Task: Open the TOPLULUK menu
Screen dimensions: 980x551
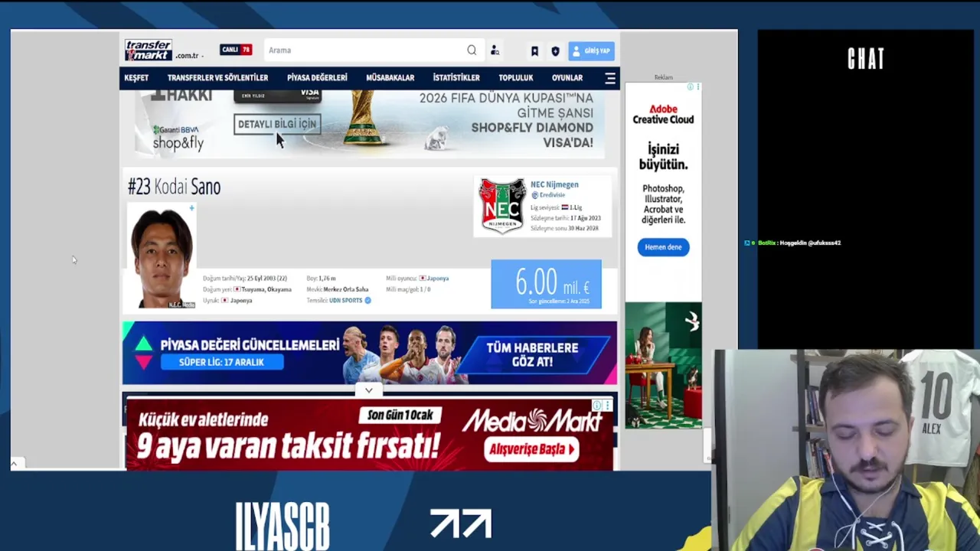Action: tap(515, 77)
